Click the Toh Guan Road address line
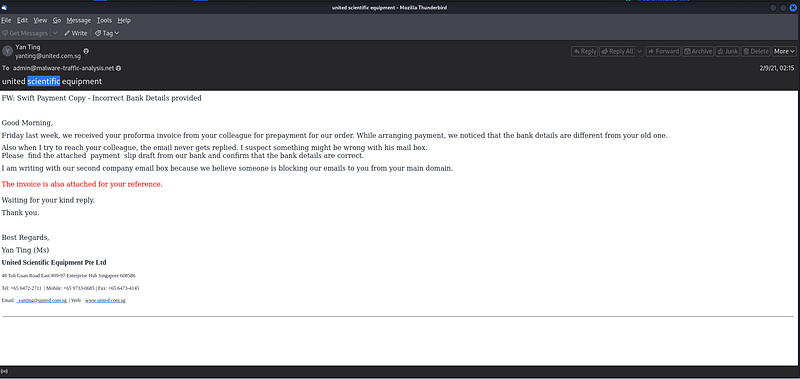This screenshot has height=379, width=800. tap(68, 275)
